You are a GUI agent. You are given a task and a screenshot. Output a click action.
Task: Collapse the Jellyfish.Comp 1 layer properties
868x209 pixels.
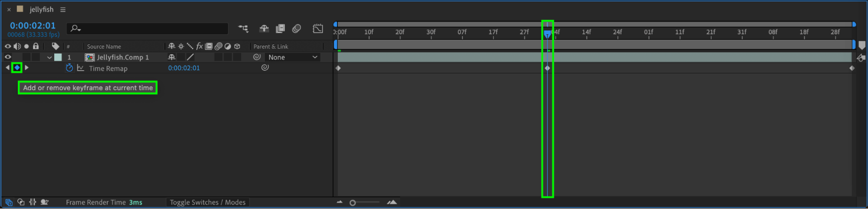[x=50, y=57]
